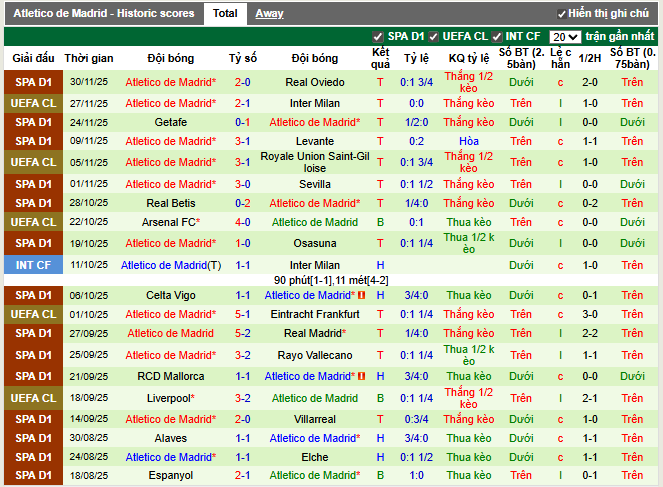The width and height of the screenshot is (663, 487).
Task: Click Eintracht Frankfurt team name
Action: point(315,314)
